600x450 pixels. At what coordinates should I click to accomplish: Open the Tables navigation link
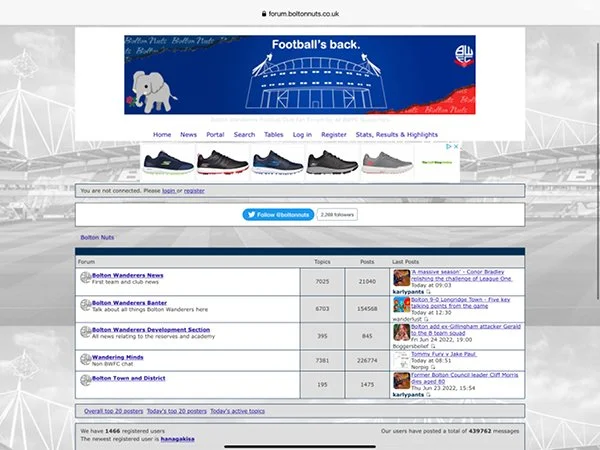click(x=274, y=135)
